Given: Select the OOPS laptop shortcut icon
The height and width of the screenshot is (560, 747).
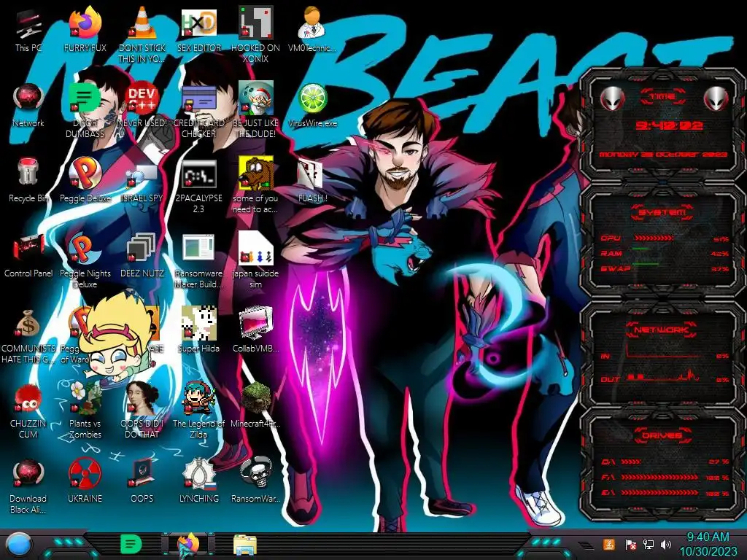Looking at the screenshot, I should pyautogui.click(x=142, y=472).
